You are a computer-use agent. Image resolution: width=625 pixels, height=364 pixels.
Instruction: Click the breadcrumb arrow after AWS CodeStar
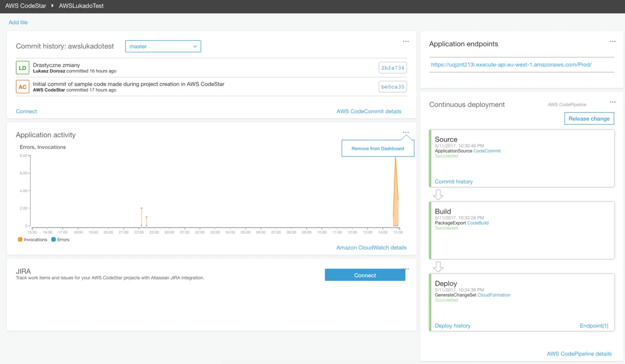tap(53, 6)
